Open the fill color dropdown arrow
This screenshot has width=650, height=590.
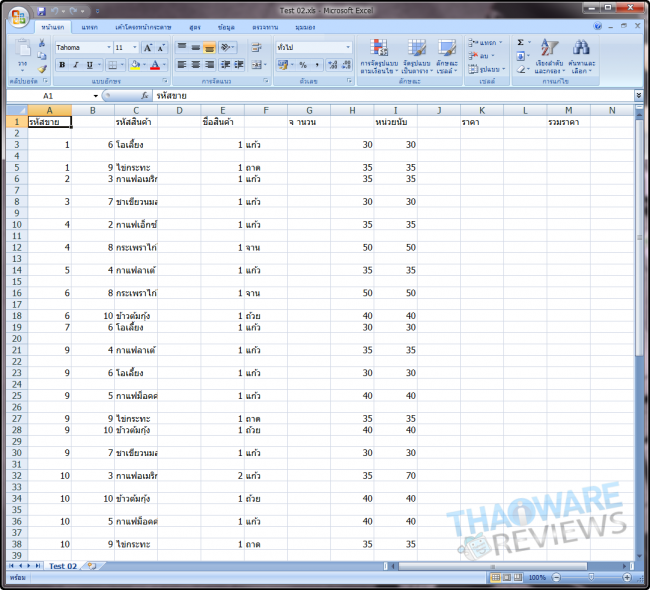(x=144, y=65)
